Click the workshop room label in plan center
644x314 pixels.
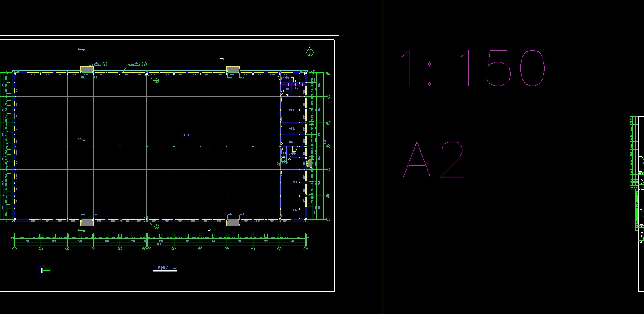click(186, 136)
